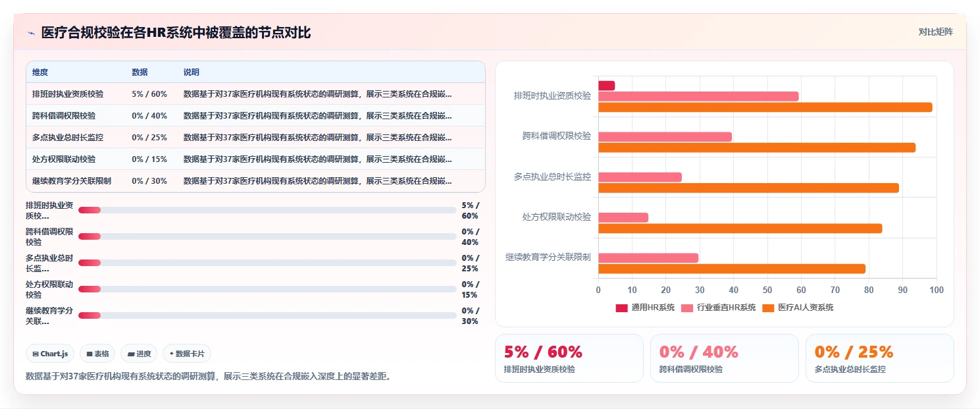Viewport: 980px width, 409px height.
Task: Click the pink bar for 跨科借调权限校验 in chart
Action: pyautogui.click(x=665, y=137)
